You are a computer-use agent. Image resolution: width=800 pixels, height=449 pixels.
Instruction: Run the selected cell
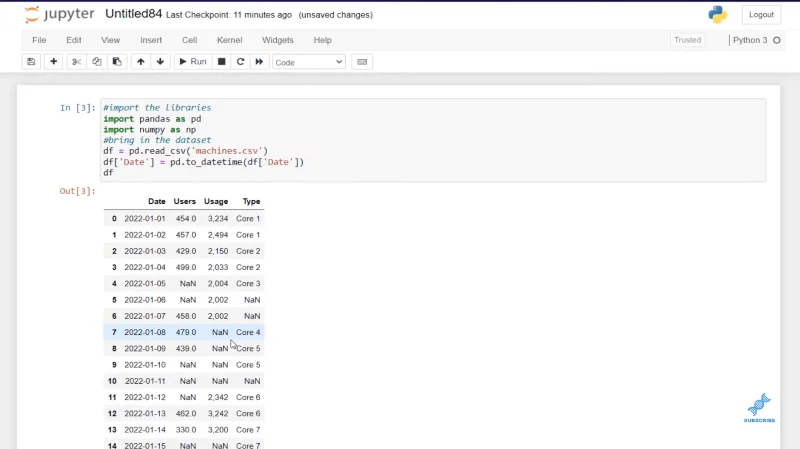click(x=193, y=62)
